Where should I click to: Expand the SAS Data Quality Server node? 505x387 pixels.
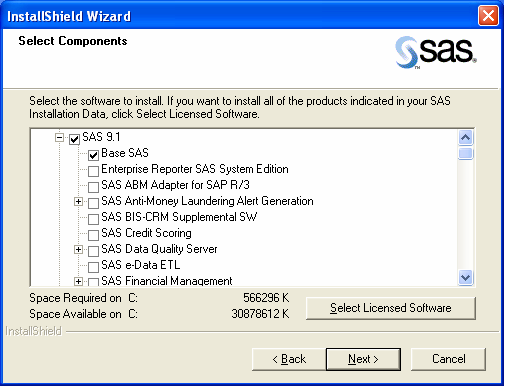pyautogui.click(x=78, y=249)
